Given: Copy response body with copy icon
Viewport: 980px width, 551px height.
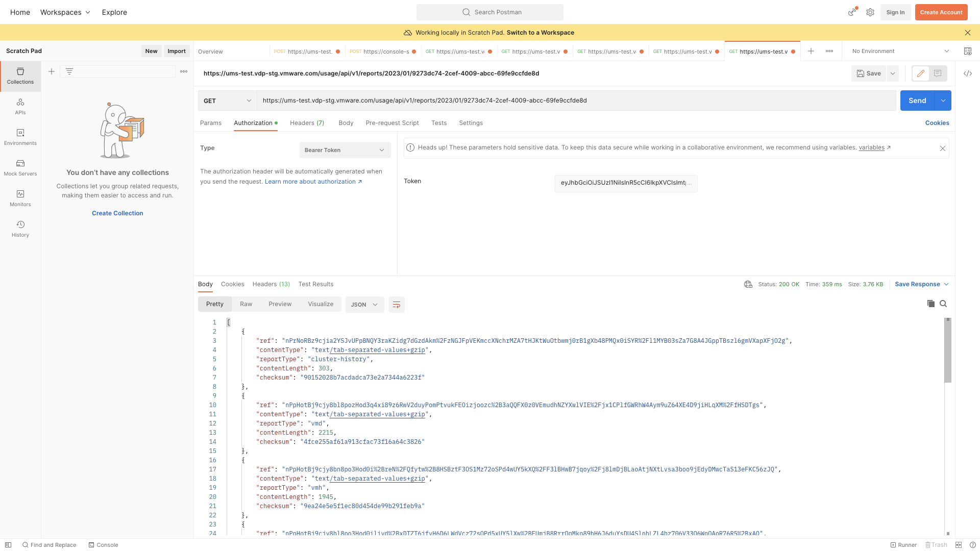Looking at the screenshot, I should click(930, 304).
